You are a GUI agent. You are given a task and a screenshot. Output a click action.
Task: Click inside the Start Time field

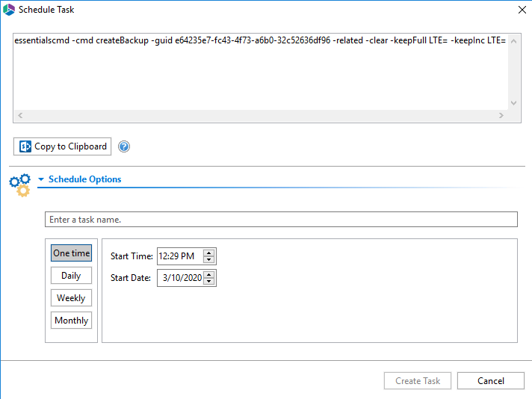(x=179, y=256)
